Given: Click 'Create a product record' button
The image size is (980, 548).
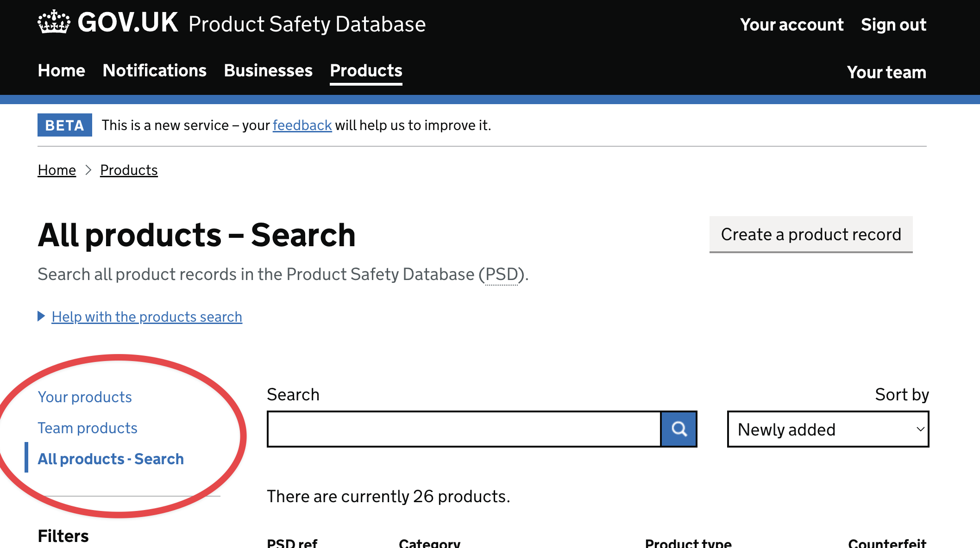Looking at the screenshot, I should 811,234.
